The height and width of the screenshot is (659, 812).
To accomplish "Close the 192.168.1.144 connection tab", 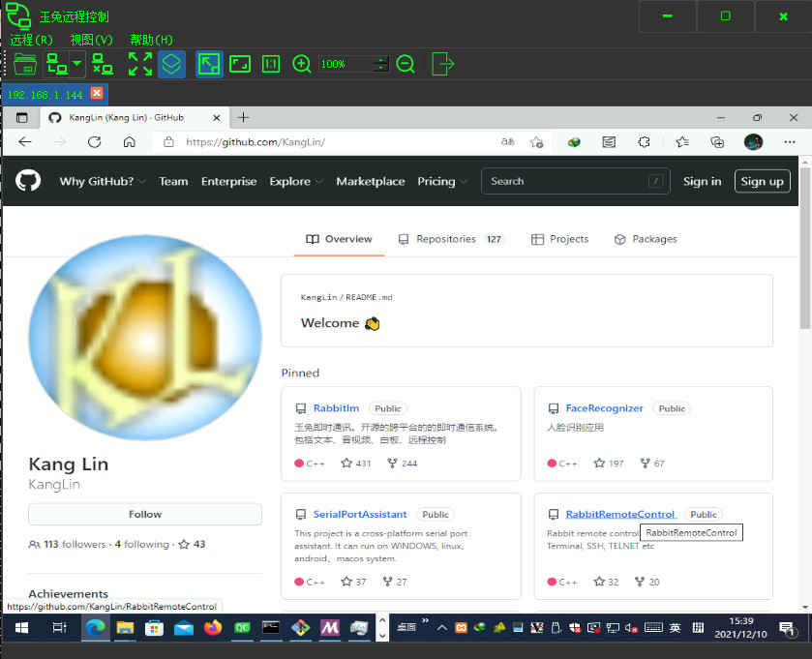I will click(97, 93).
